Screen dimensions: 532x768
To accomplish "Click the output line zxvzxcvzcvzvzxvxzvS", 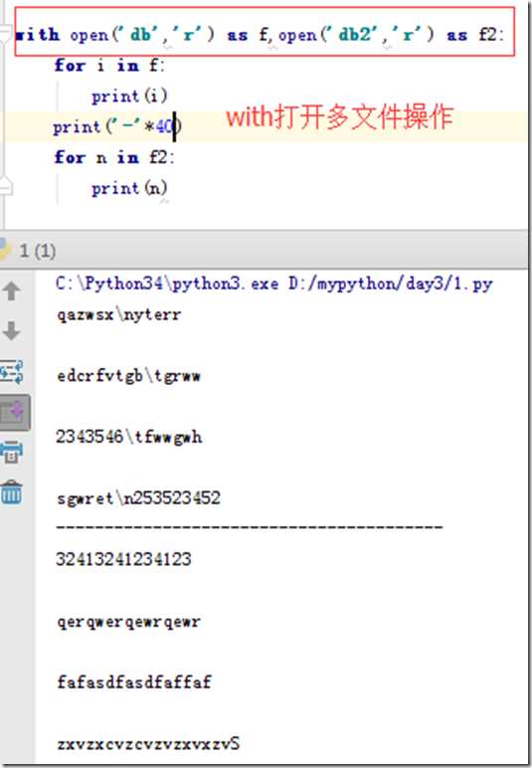I will [x=148, y=744].
